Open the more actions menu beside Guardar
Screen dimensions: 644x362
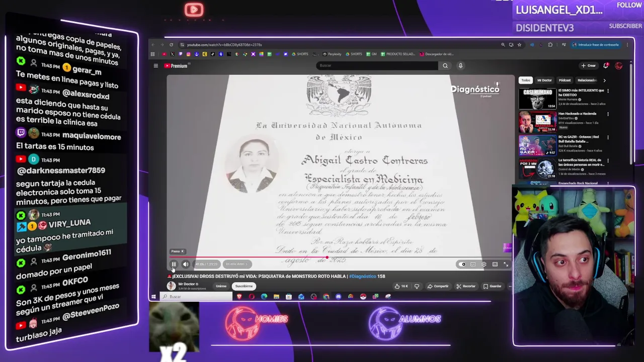[510, 286]
